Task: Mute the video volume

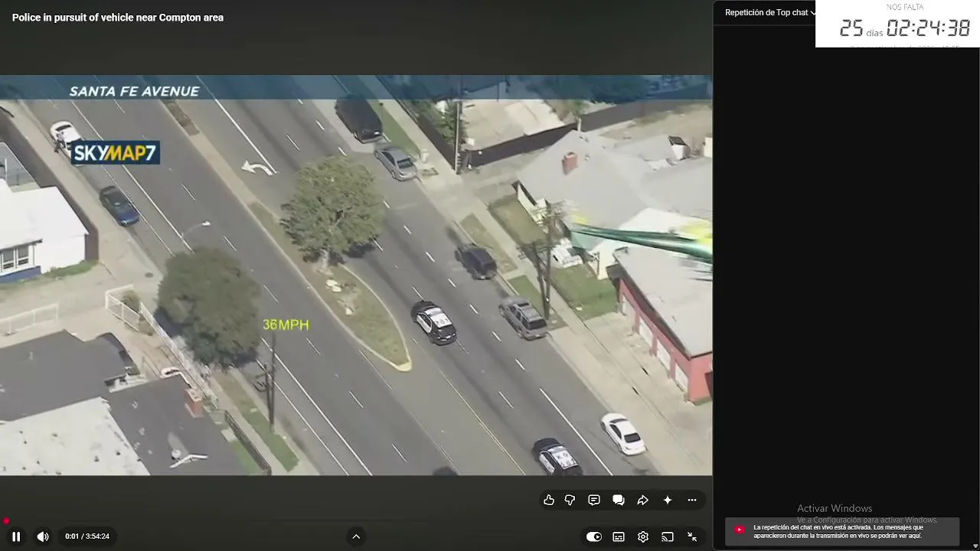Action: [43, 536]
